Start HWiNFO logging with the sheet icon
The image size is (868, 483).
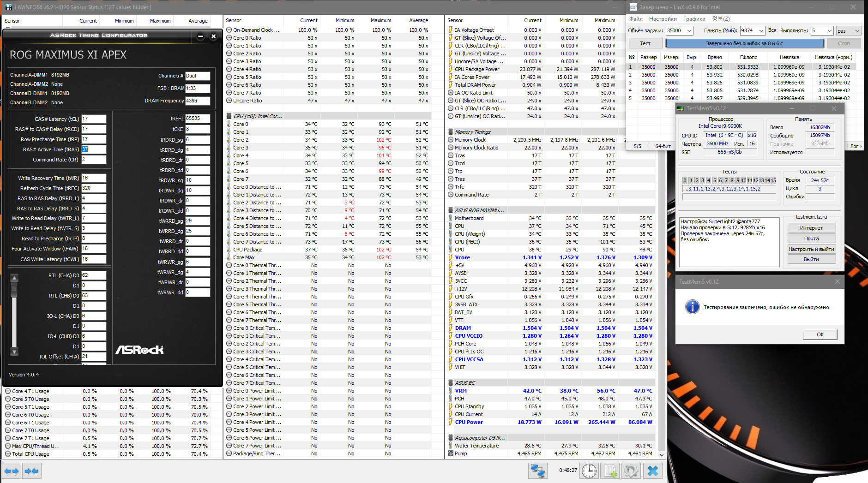point(610,471)
